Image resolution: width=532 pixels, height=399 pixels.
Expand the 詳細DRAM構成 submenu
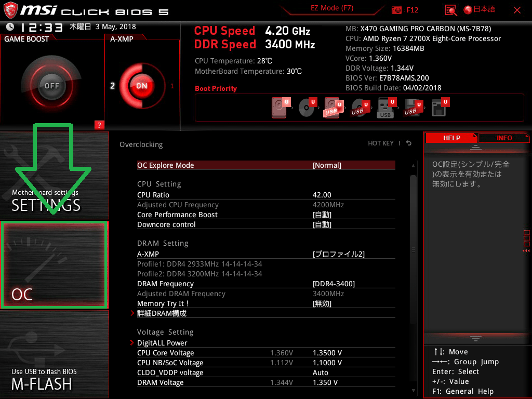(x=162, y=313)
